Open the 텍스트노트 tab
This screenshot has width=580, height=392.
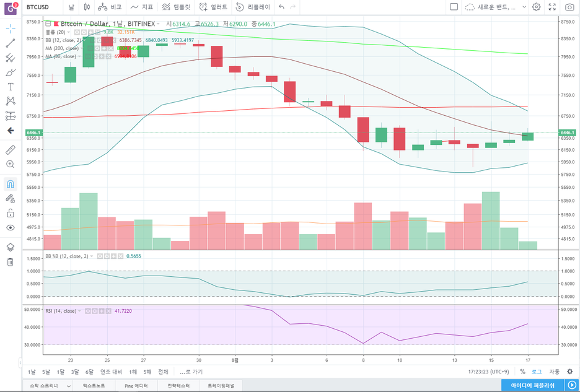pos(94,386)
